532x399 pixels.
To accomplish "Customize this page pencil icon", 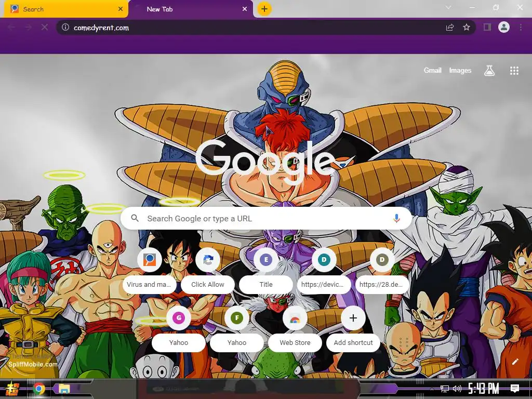I will click(515, 362).
